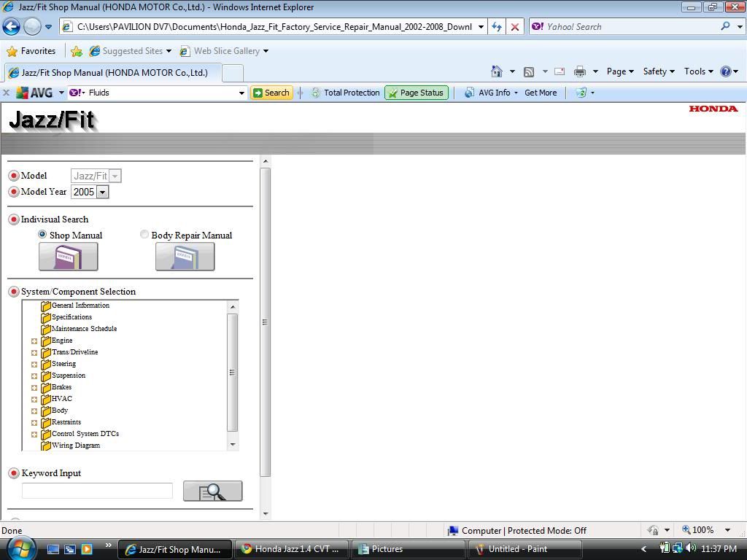
Task: Click the Page Status button
Action: click(417, 93)
